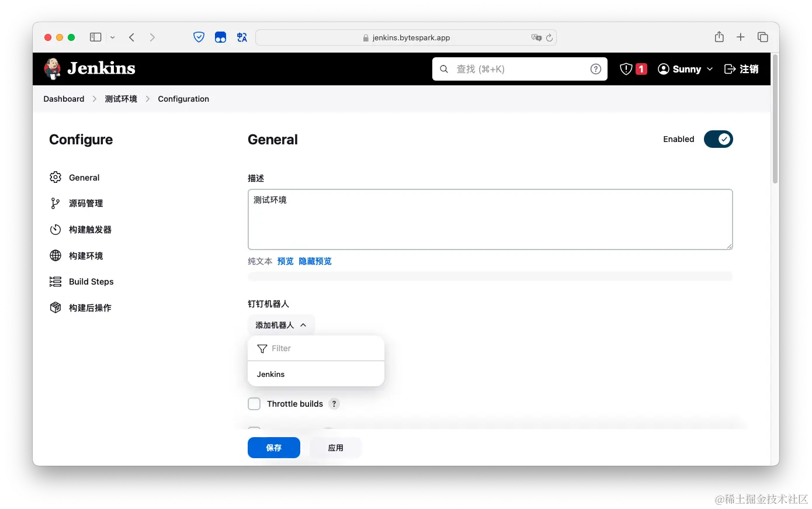This screenshot has width=812, height=509.
Task: Log out with the 注销 button
Action: click(741, 69)
